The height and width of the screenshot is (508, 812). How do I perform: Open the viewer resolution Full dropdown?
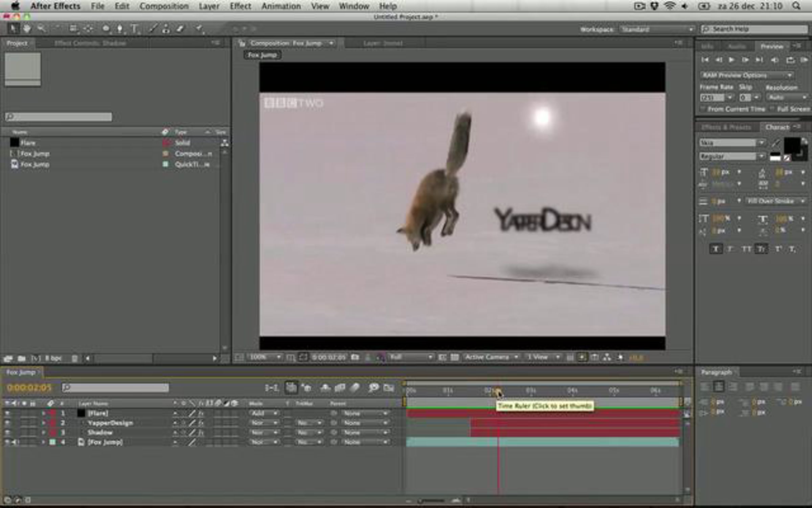tap(411, 357)
